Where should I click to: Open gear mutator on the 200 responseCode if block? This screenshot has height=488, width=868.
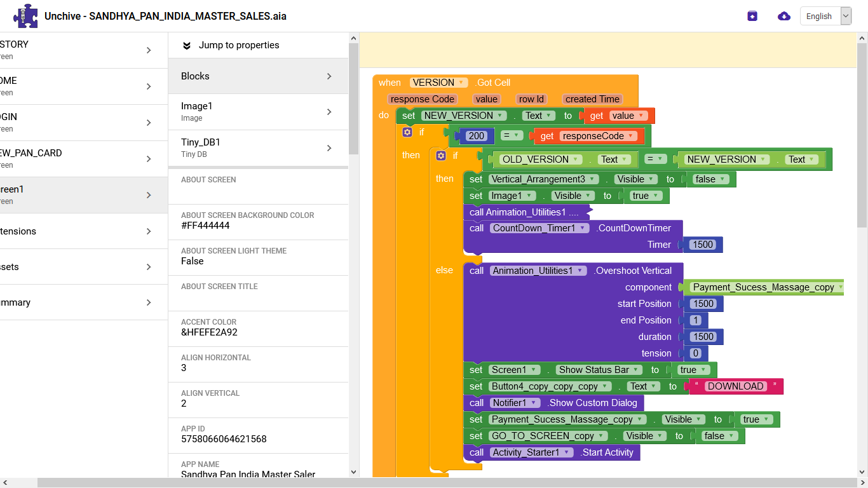(x=407, y=132)
